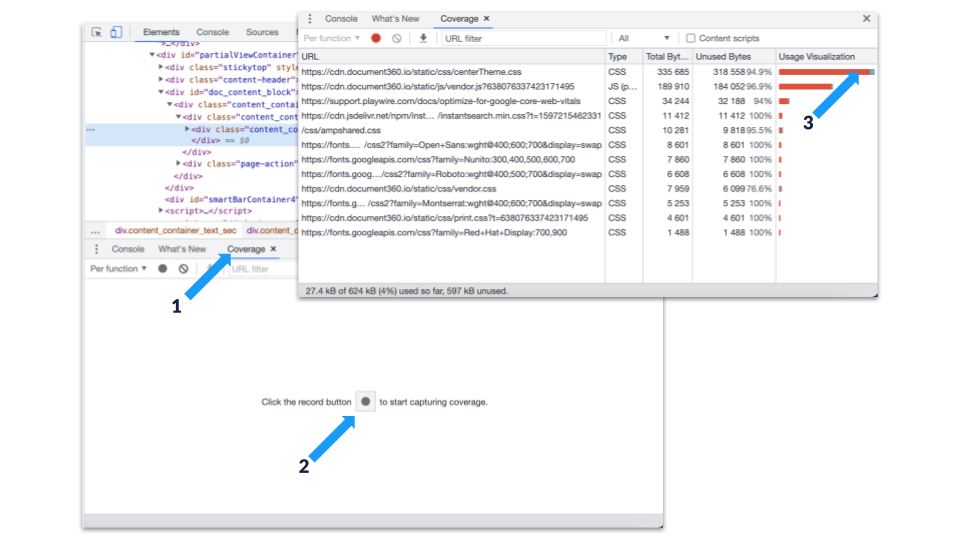Click the record button in the center message
Viewport: 960px width, 540px height.
[x=366, y=402]
